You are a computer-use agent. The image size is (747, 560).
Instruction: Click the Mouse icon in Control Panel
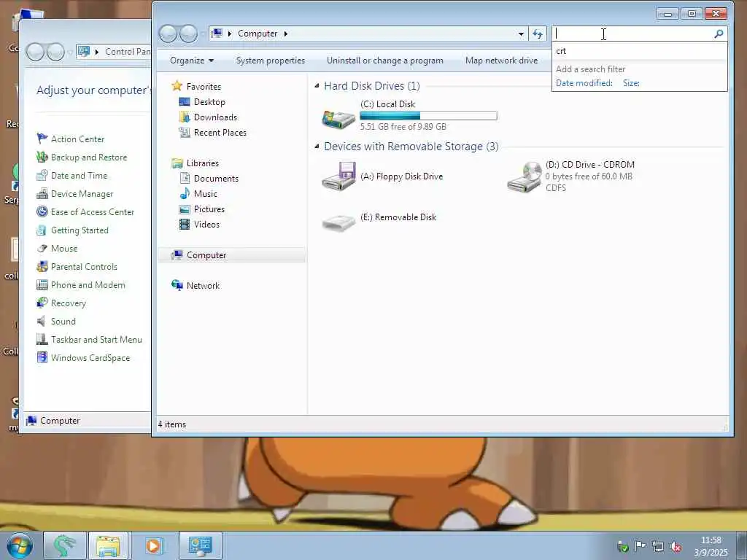[42, 248]
